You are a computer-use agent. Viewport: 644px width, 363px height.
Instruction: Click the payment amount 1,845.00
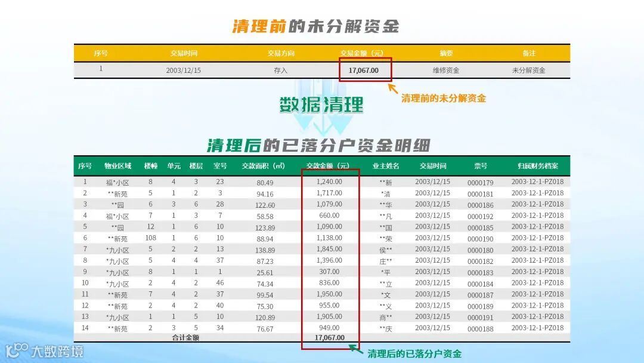pyautogui.click(x=329, y=249)
